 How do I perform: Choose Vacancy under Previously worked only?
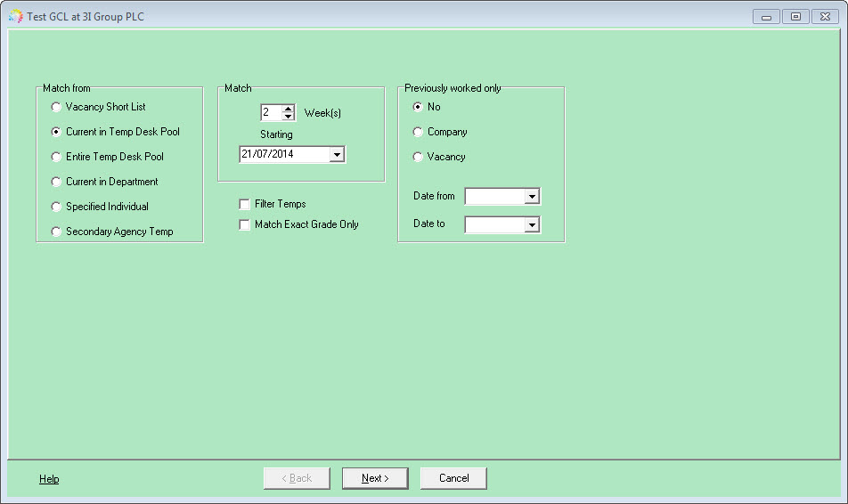click(418, 157)
